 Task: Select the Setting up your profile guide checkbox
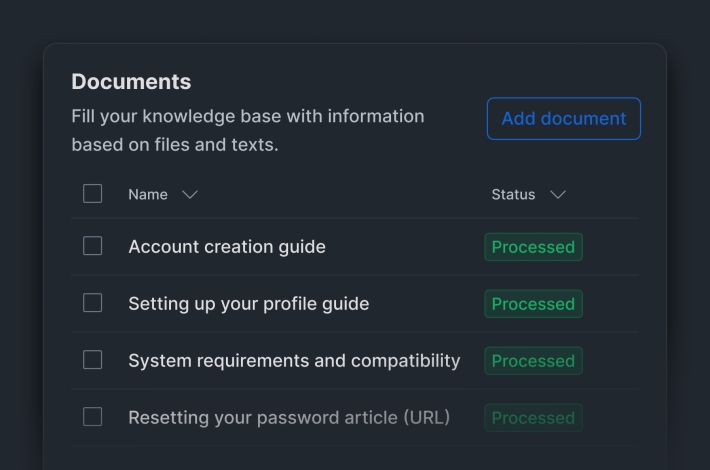point(93,303)
